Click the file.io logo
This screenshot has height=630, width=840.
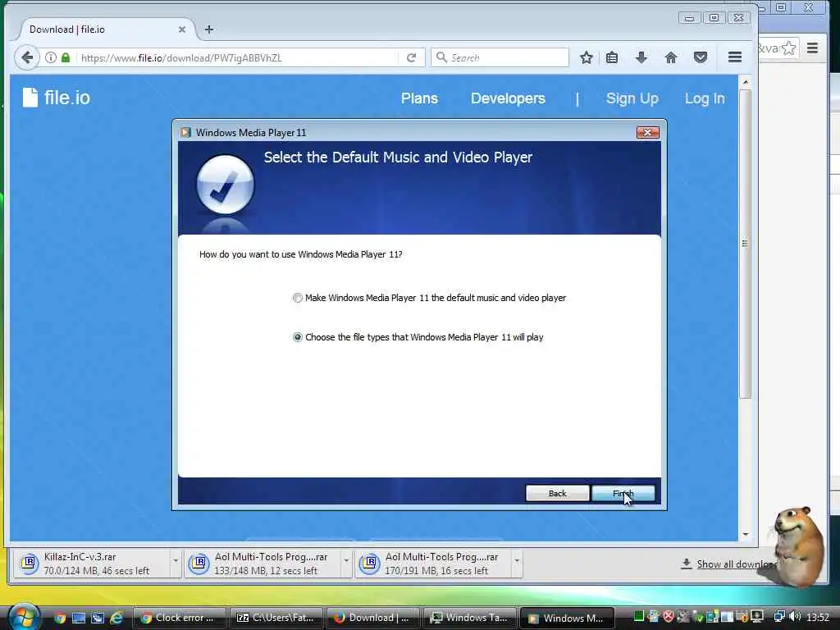[x=57, y=98]
